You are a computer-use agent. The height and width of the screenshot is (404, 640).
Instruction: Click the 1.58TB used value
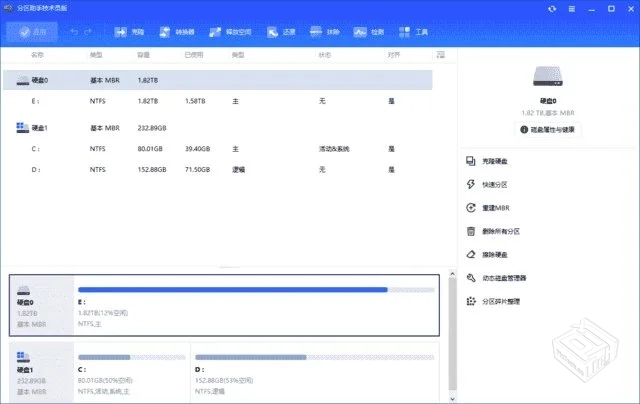195,101
